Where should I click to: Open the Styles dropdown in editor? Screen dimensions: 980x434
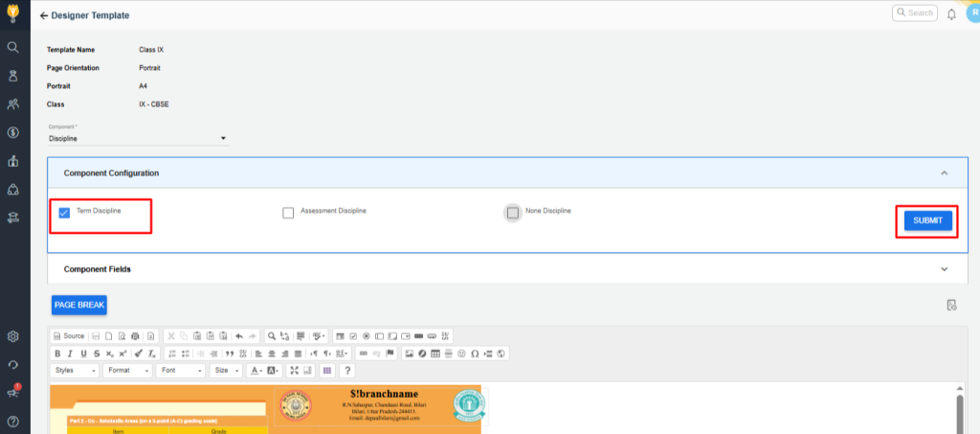[76, 370]
